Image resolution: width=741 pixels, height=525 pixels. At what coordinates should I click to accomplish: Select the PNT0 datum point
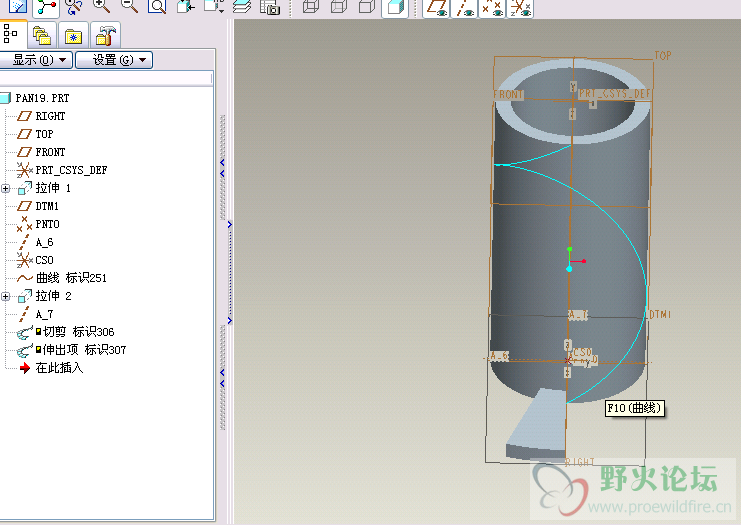click(47, 224)
